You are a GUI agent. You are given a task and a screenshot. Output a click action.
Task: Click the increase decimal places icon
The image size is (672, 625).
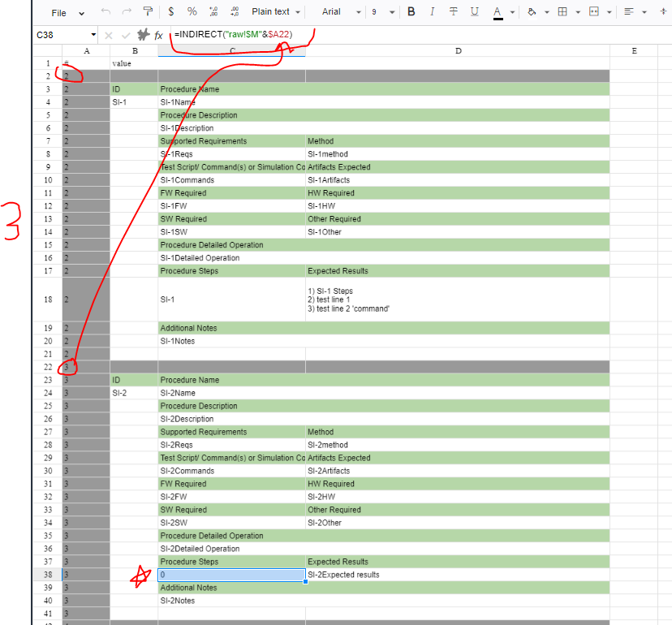[x=213, y=12]
